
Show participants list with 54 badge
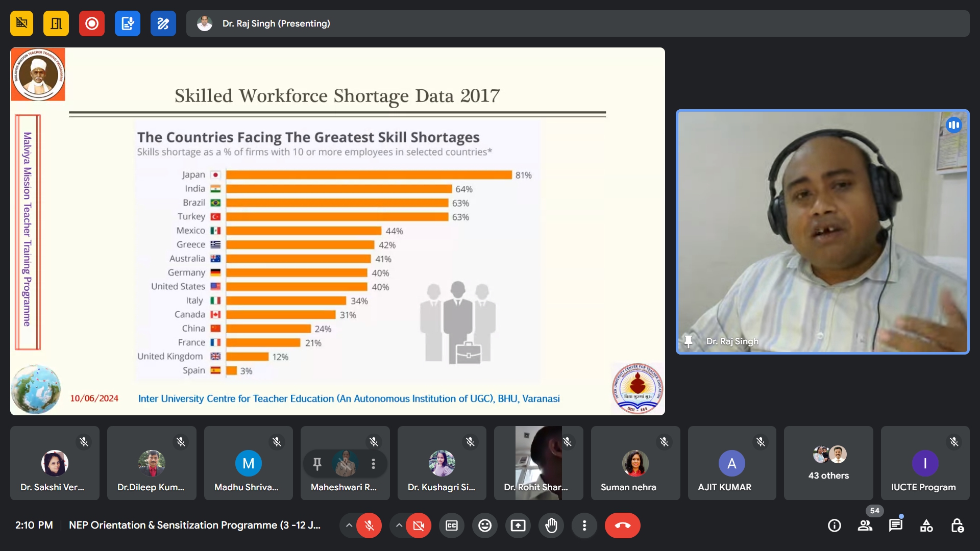pos(865,525)
